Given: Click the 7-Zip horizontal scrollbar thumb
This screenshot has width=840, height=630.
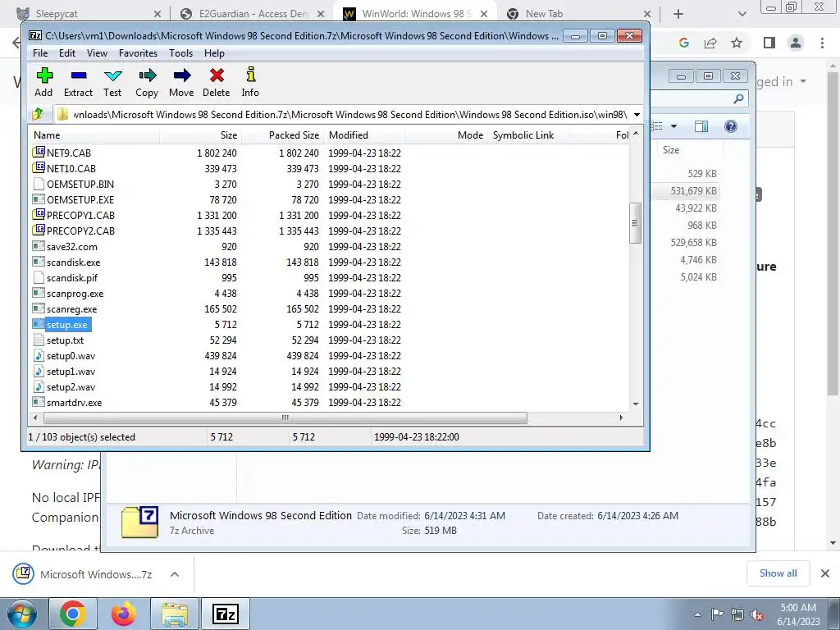Looking at the screenshot, I should 285,418.
